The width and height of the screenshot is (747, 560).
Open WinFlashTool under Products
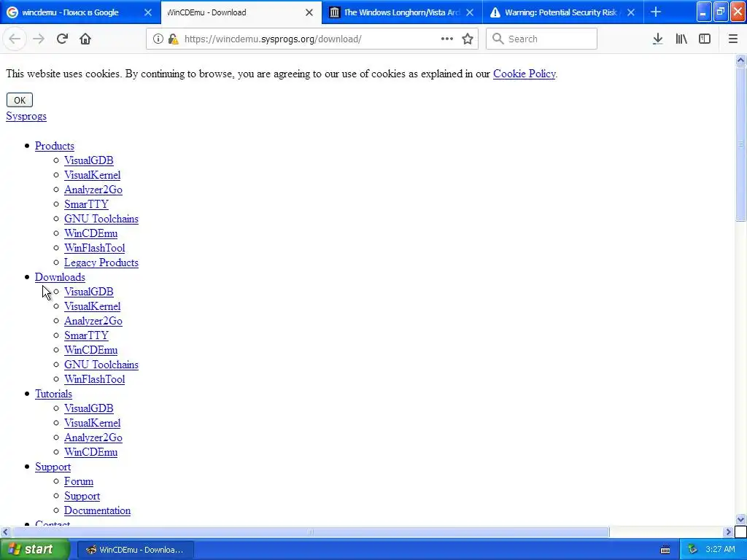pyautogui.click(x=94, y=248)
